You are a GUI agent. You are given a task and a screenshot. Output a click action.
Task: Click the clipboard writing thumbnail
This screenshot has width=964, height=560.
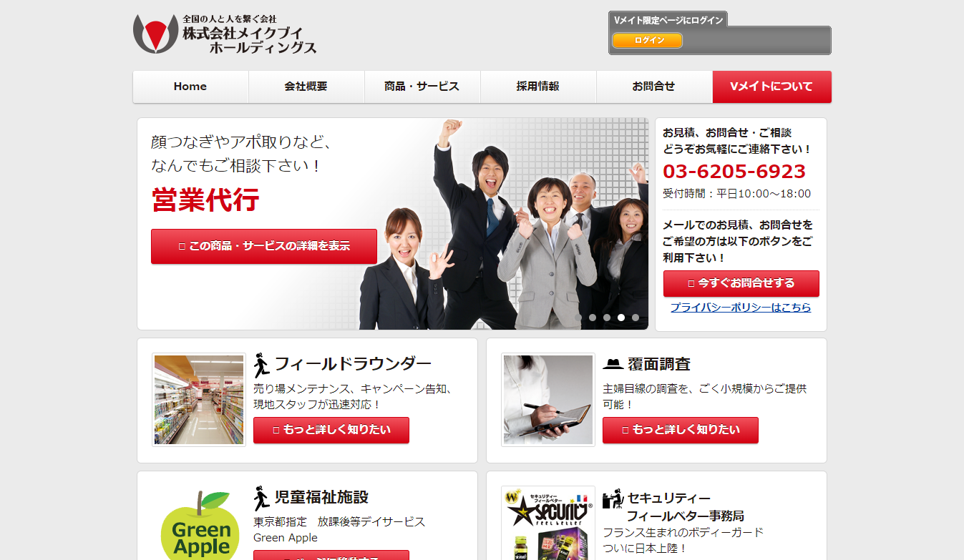[x=548, y=400]
